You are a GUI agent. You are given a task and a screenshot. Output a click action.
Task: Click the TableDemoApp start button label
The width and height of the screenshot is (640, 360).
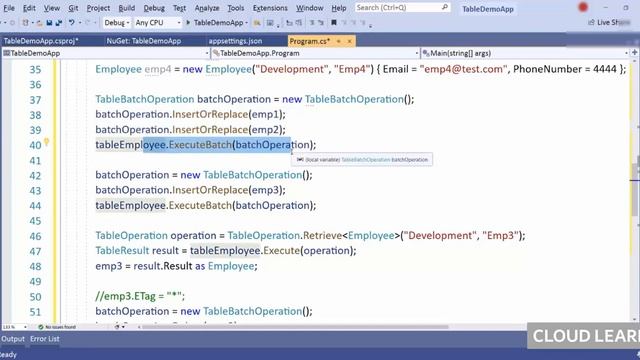coord(218,23)
